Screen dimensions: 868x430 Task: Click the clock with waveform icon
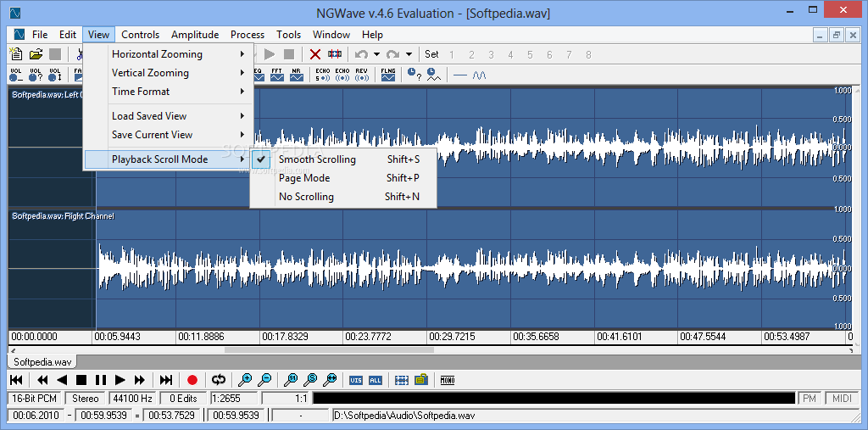(x=433, y=75)
